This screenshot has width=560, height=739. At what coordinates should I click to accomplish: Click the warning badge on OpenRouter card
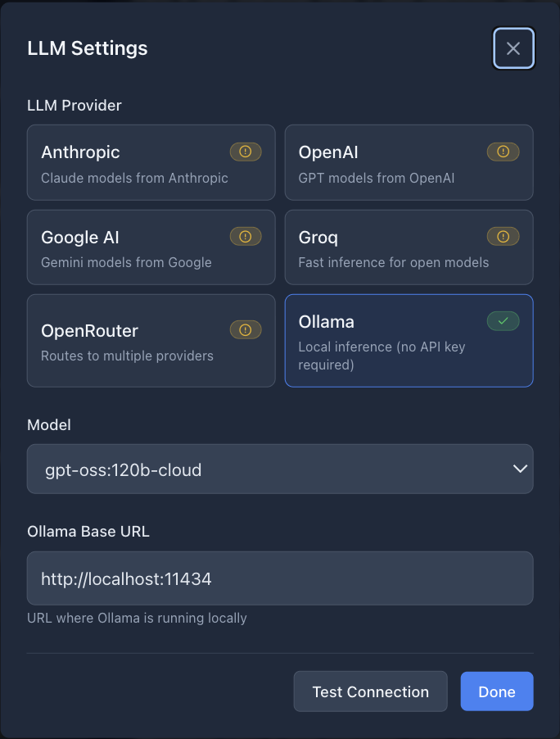pyautogui.click(x=246, y=330)
